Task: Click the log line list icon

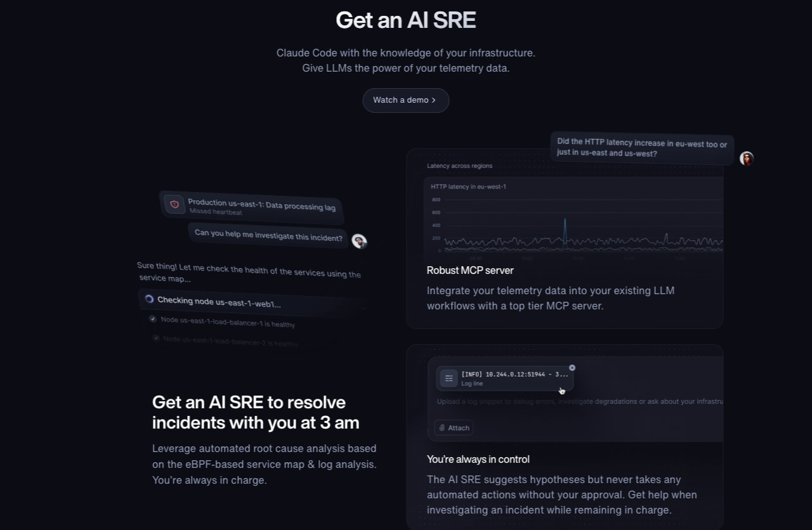Action: pyautogui.click(x=449, y=378)
